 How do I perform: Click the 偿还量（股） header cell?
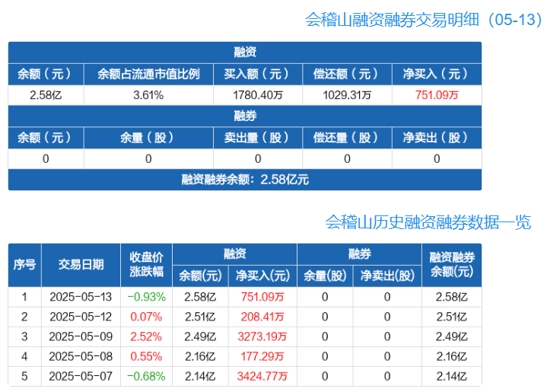click(347, 138)
